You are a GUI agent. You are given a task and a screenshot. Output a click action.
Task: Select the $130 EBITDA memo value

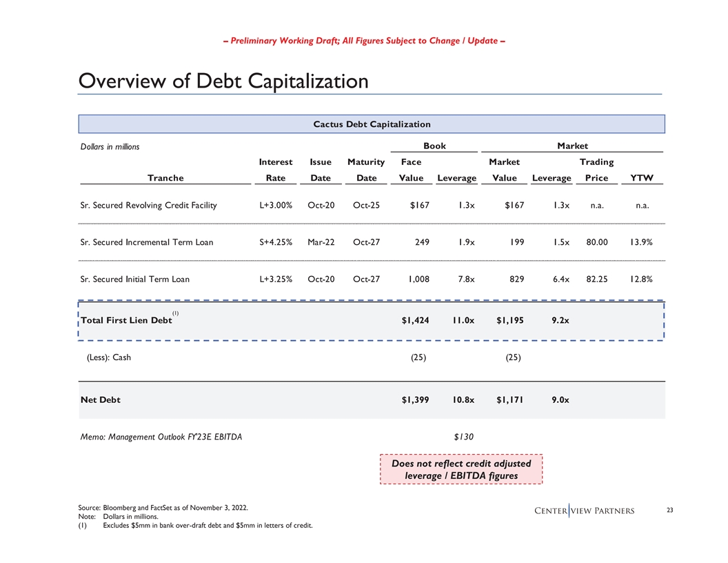(463, 437)
